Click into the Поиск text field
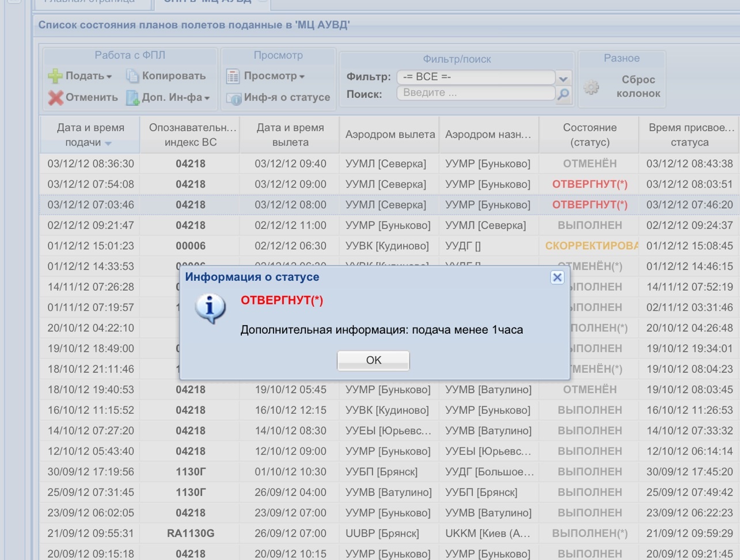Image resolution: width=740 pixels, height=560 pixels. pos(475,93)
